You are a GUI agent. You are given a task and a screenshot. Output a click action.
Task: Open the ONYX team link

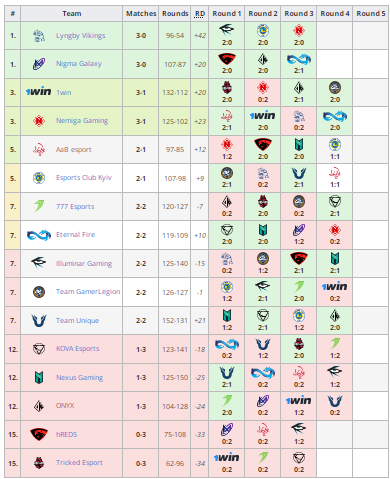tap(65, 406)
